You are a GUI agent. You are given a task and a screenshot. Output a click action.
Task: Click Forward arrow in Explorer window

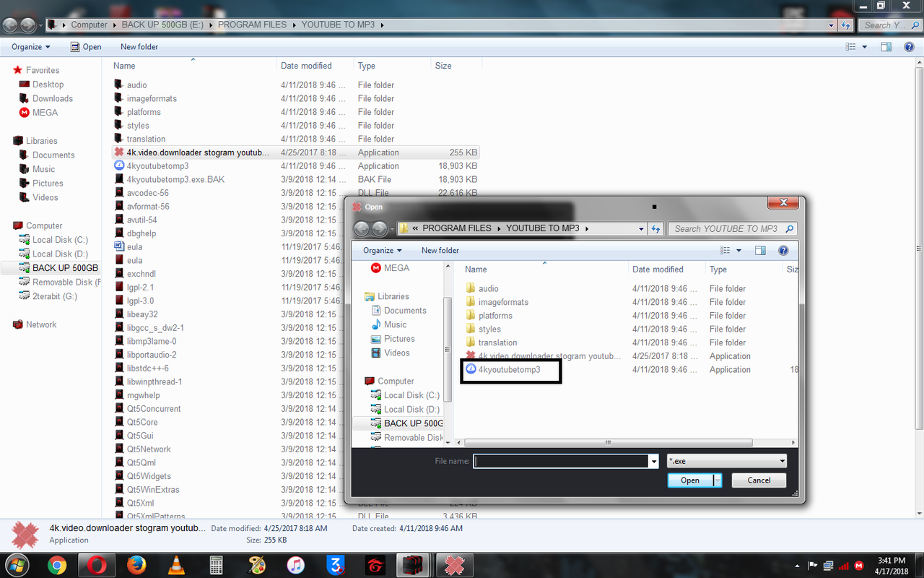point(28,25)
